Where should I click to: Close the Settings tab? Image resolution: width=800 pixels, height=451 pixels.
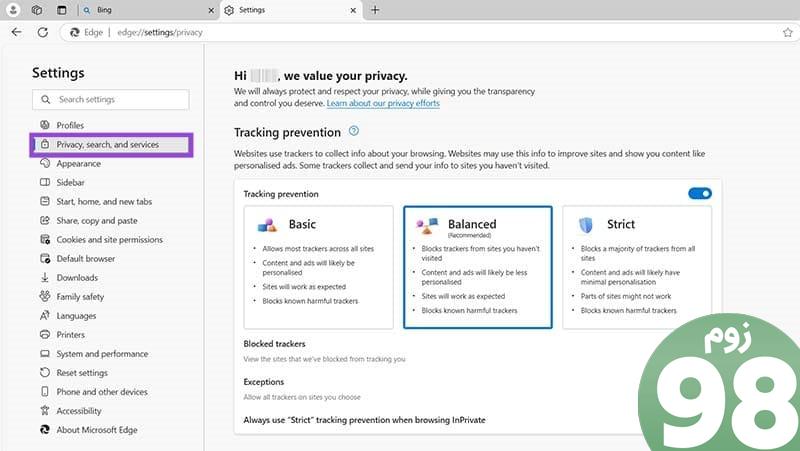click(x=353, y=10)
